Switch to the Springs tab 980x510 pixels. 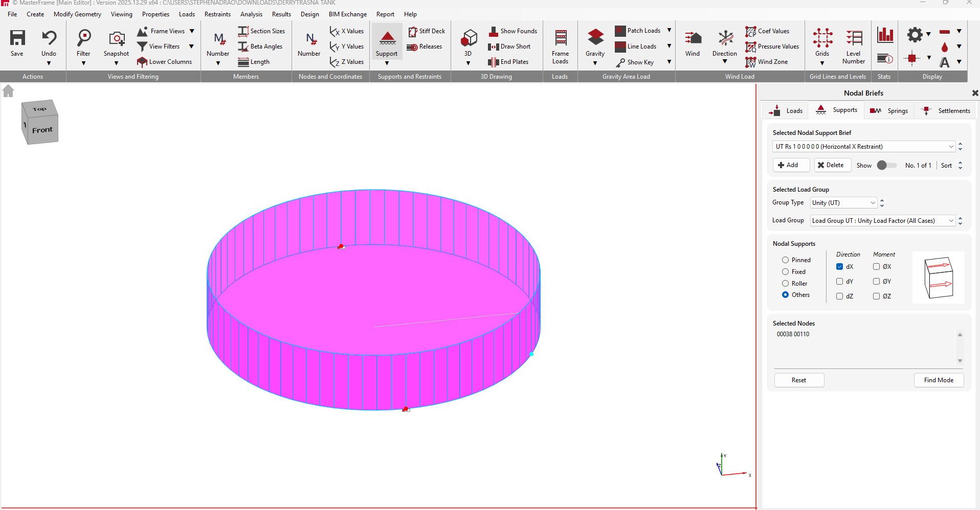click(x=889, y=111)
